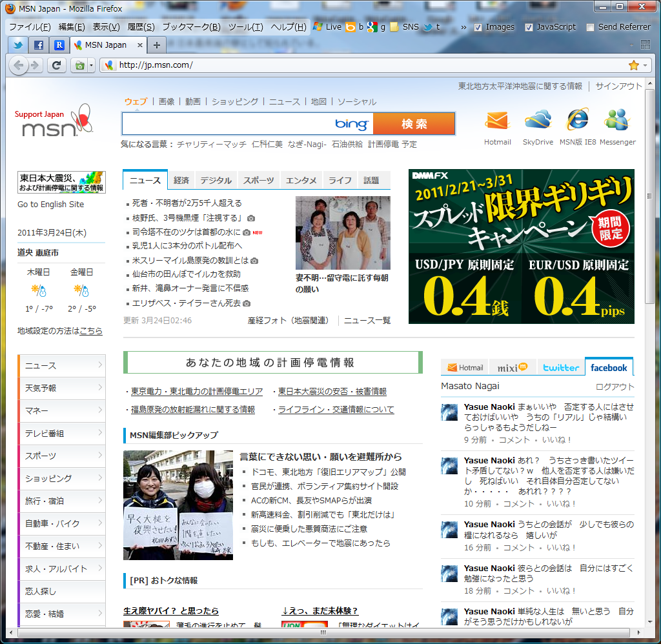This screenshot has width=661, height=644.
Task: Toggle the Images checkbox
Action: click(x=478, y=27)
